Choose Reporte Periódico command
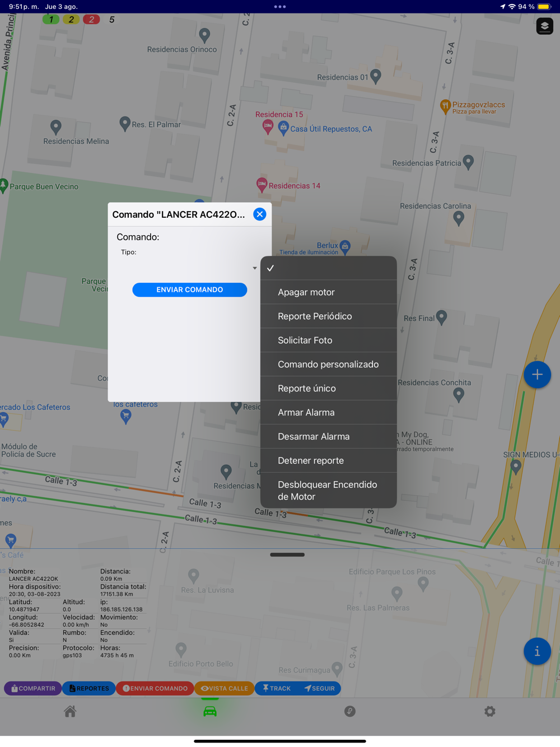The height and width of the screenshot is (747, 560). pos(329,316)
